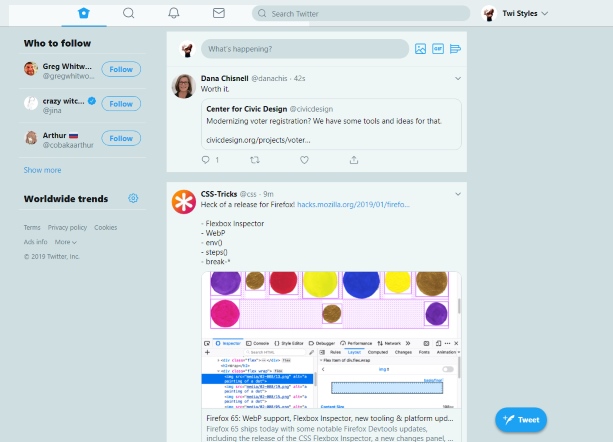613x442 pixels.
Task: Open Arthur's profile avatar
Action: (x=31, y=138)
